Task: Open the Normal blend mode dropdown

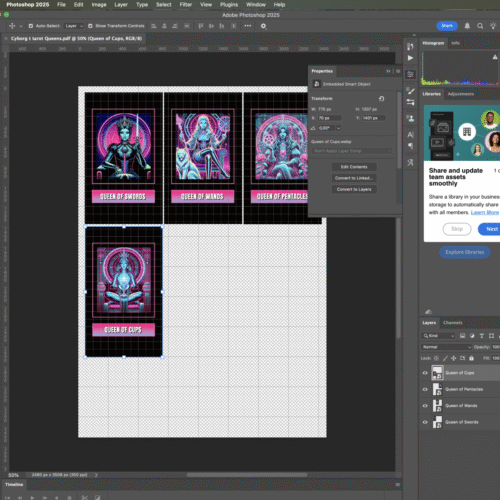Action: coord(446,347)
